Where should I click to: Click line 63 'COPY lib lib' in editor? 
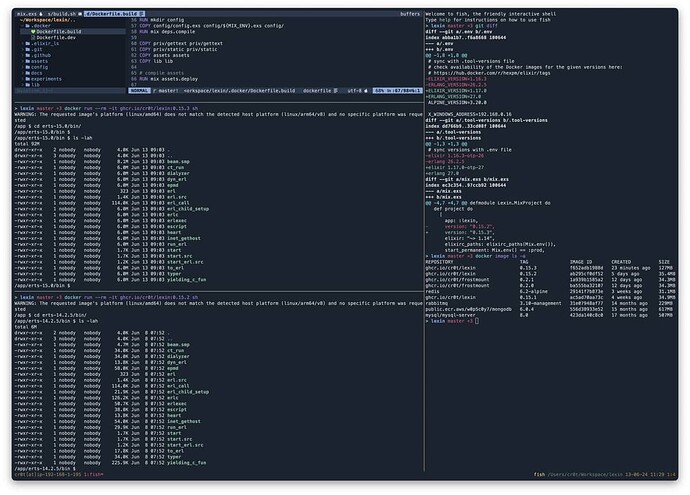pyautogui.click(x=156, y=61)
